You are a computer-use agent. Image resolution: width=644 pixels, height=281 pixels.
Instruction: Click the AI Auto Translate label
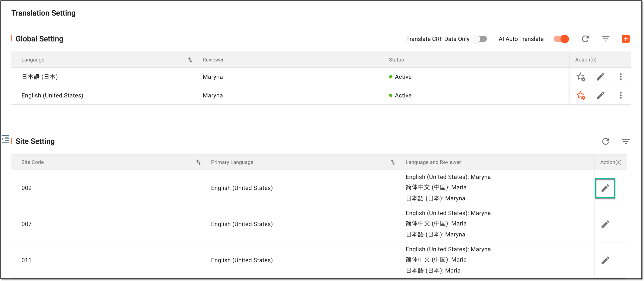point(521,39)
